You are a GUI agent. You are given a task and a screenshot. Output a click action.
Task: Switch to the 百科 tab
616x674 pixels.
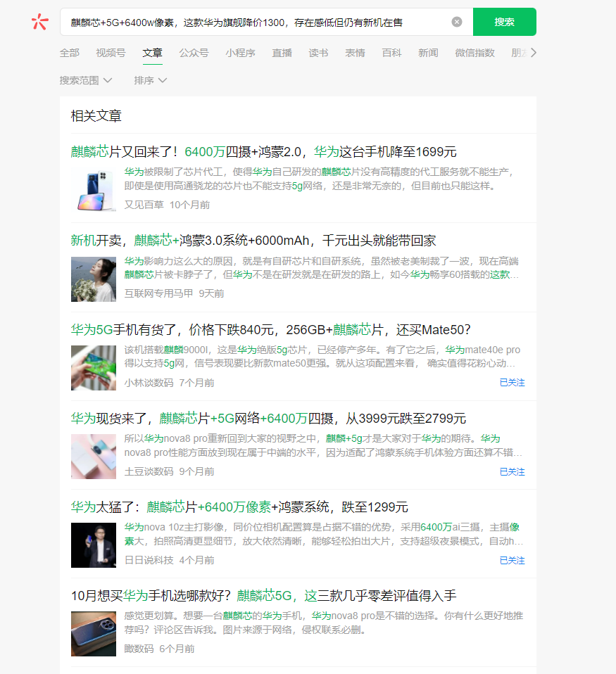click(391, 53)
